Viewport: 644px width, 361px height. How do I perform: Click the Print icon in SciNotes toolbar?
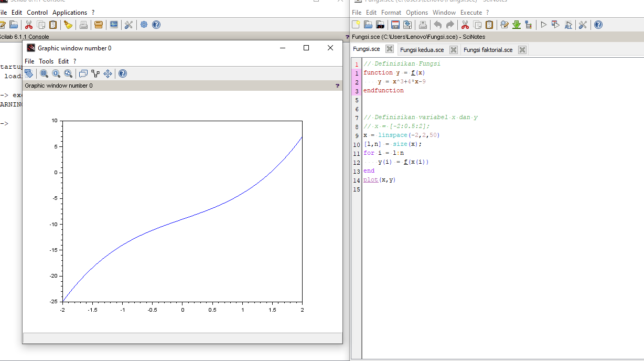[x=423, y=25]
